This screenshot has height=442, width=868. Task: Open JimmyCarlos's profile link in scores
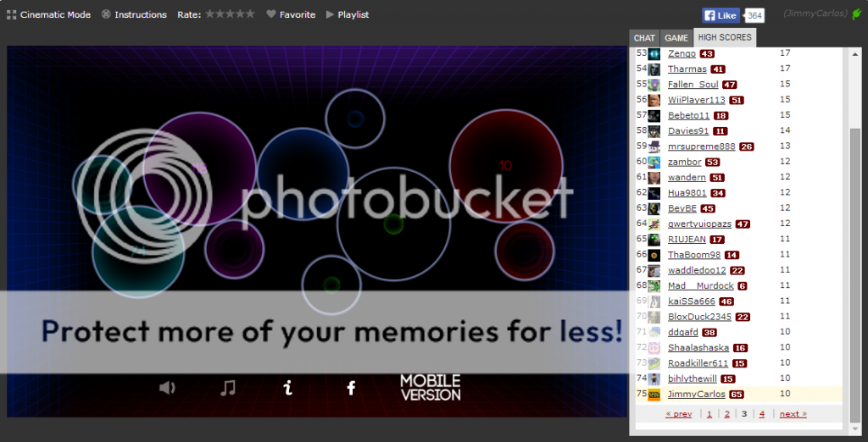pos(697,395)
